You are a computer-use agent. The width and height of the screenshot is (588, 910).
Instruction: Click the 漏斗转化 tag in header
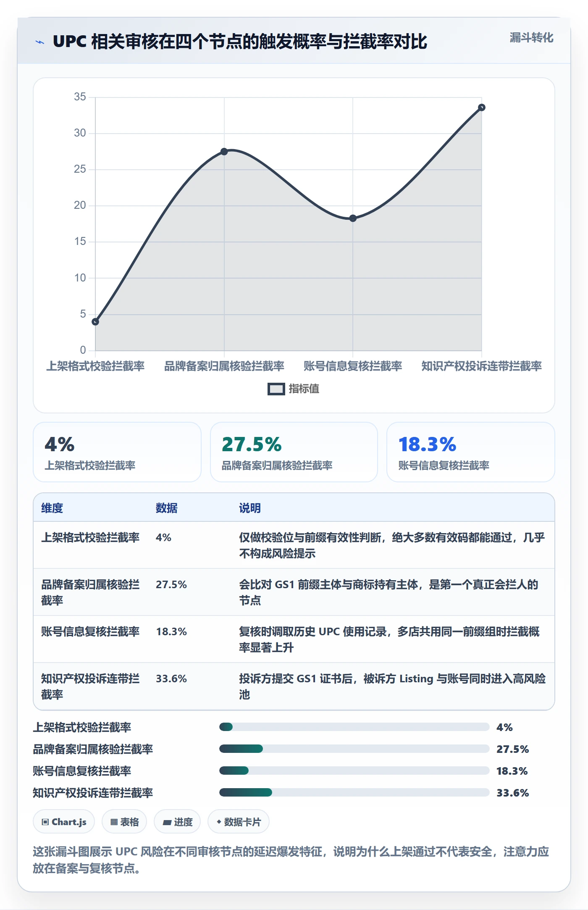[531, 38]
